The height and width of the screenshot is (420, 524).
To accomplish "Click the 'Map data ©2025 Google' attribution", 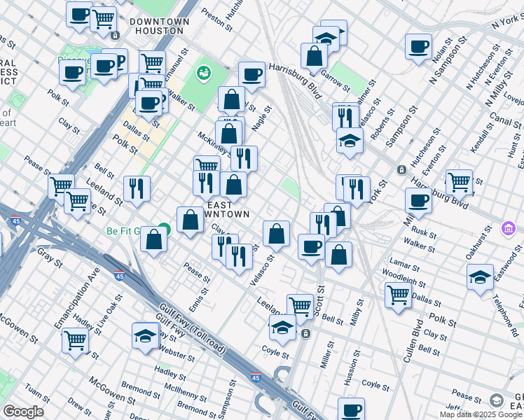I will pos(481,414).
